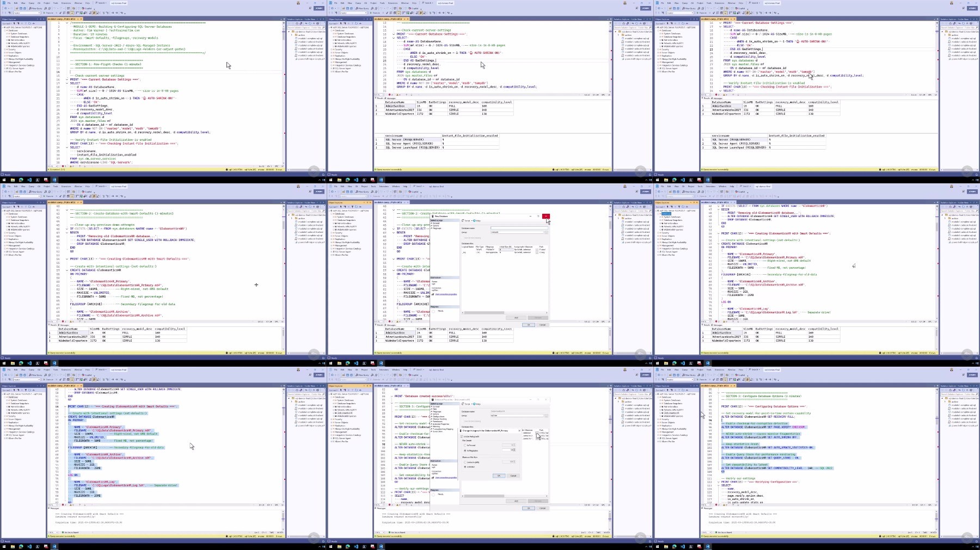Select the Limited to (MB) radio option
Viewport: 980px width, 550px height.
pyautogui.click(x=465, y=462)
